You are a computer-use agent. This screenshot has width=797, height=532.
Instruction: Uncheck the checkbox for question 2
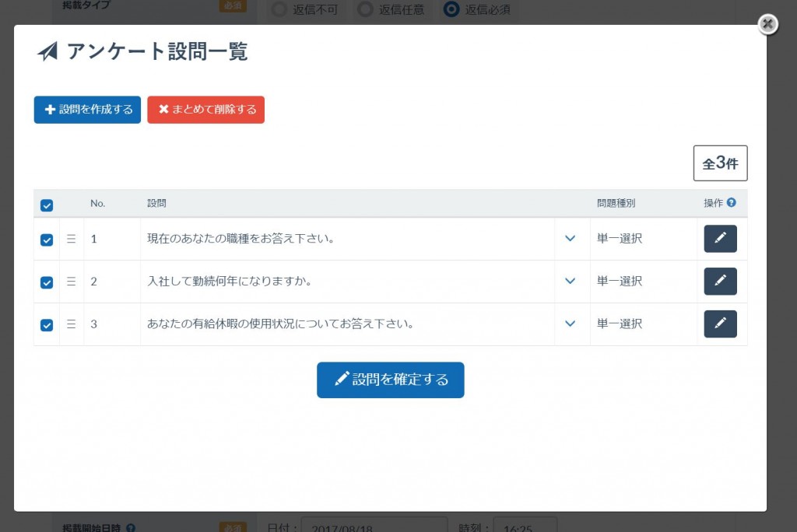click(x=47, y=282)
